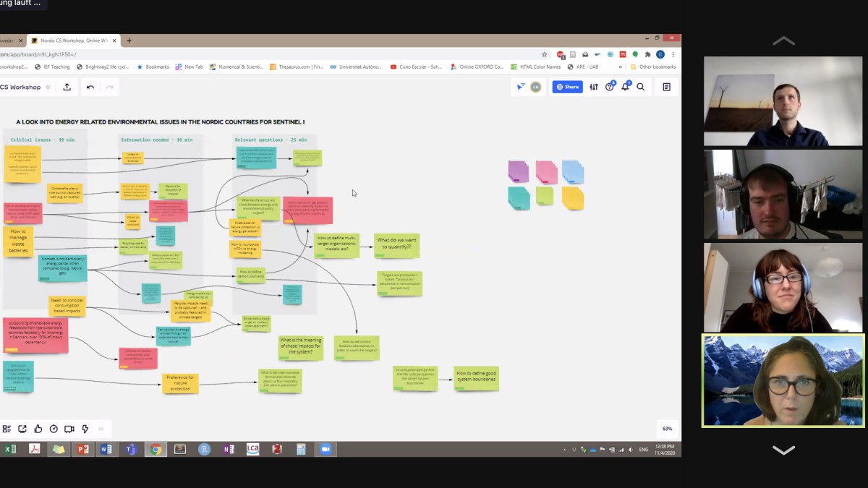
Task: Open a new Chrome tab
Action: tap(129, 40)
